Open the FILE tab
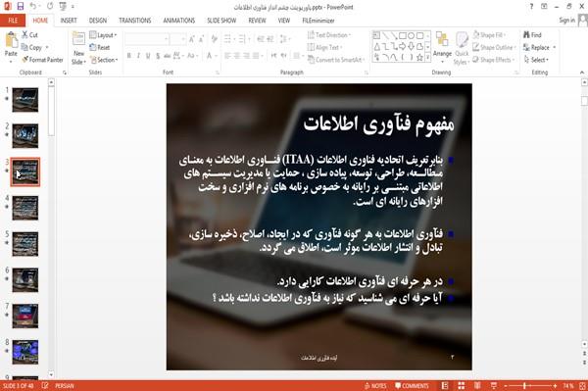Viewport: 588px width, 391px height. (13, 21)
